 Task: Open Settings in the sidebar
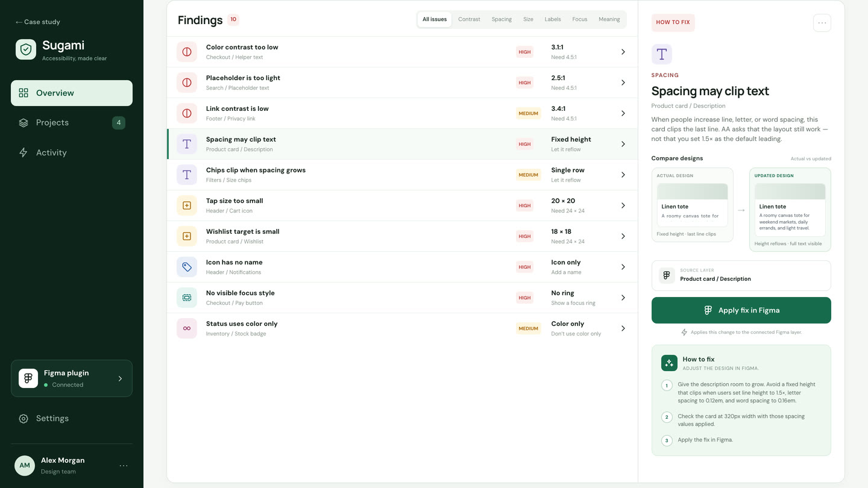point(72,419)
